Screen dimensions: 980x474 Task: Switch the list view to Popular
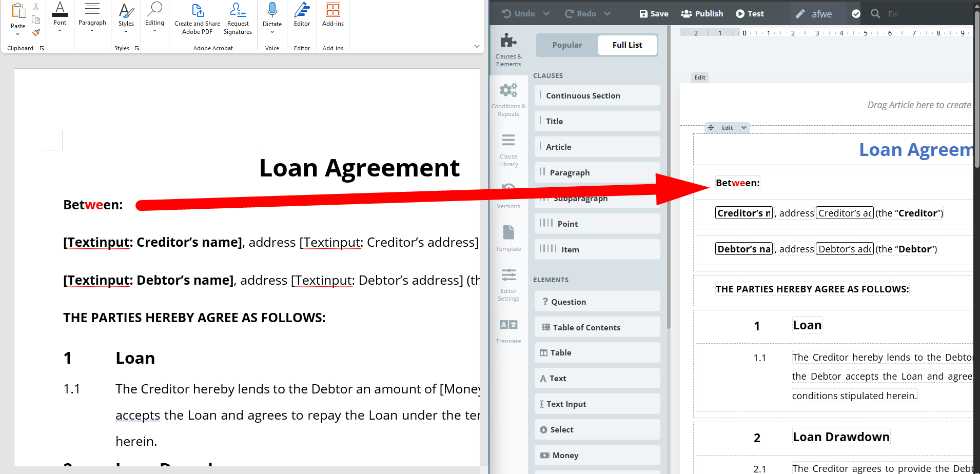(567, 45)
